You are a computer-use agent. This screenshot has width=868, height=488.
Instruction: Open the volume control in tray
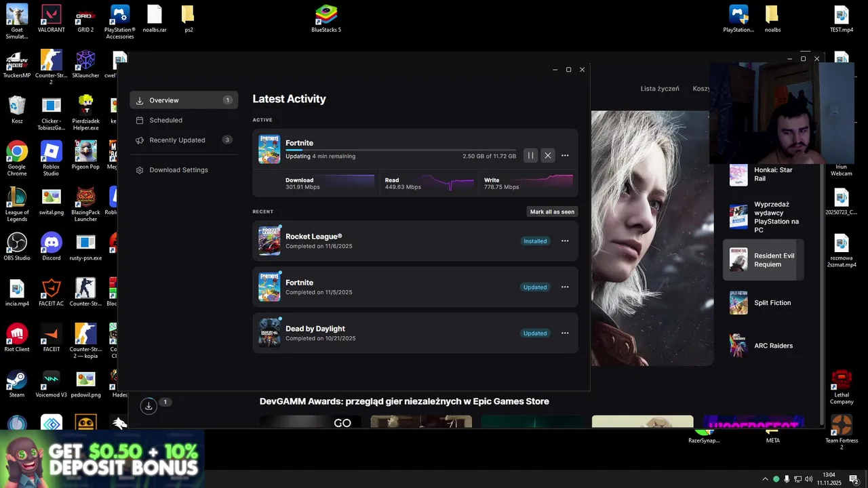tap(808, 479)
